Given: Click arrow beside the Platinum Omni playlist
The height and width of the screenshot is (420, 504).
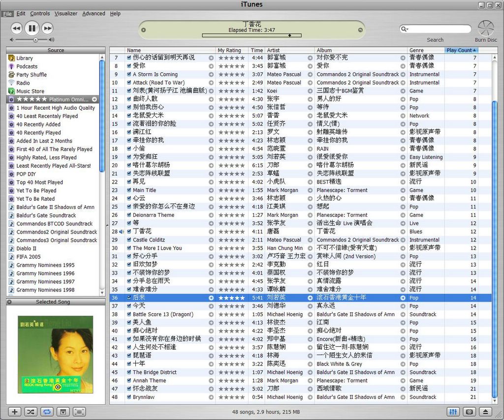Looking at the screenshot, I should pos(94,99).
